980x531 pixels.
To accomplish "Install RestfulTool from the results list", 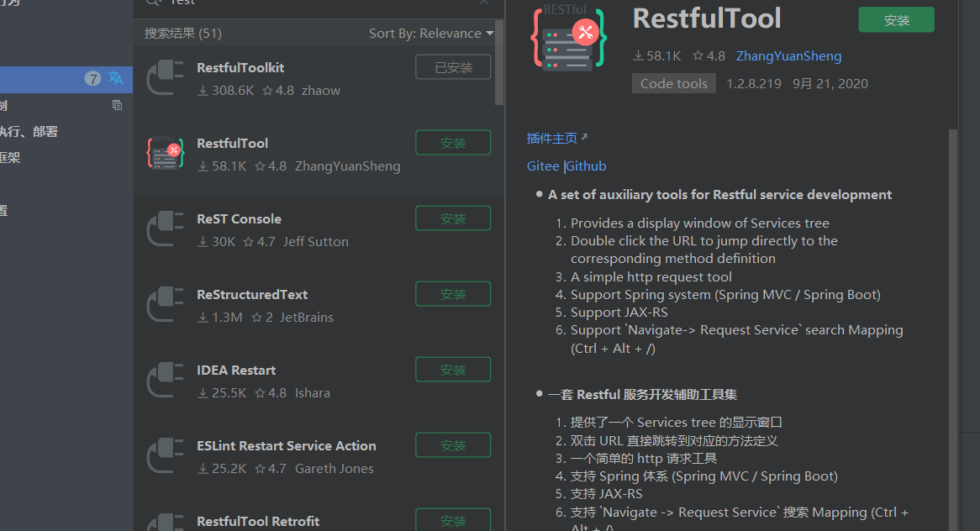I will point(453,143).
